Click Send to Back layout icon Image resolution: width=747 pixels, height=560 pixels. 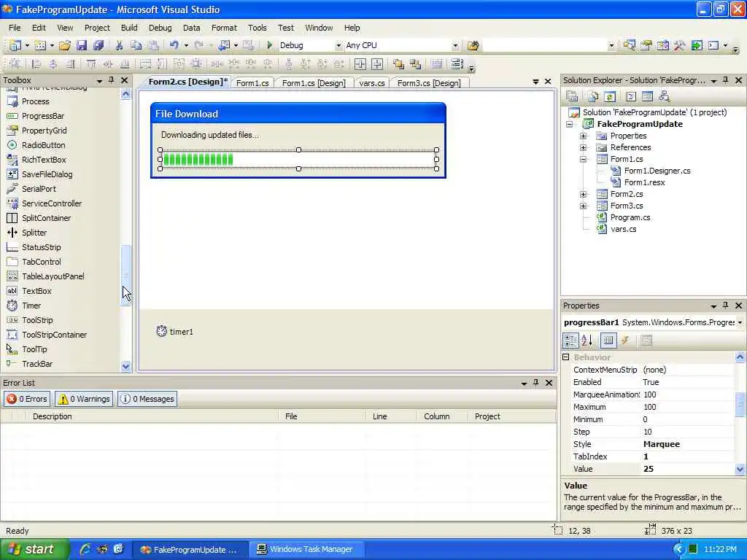415,64
